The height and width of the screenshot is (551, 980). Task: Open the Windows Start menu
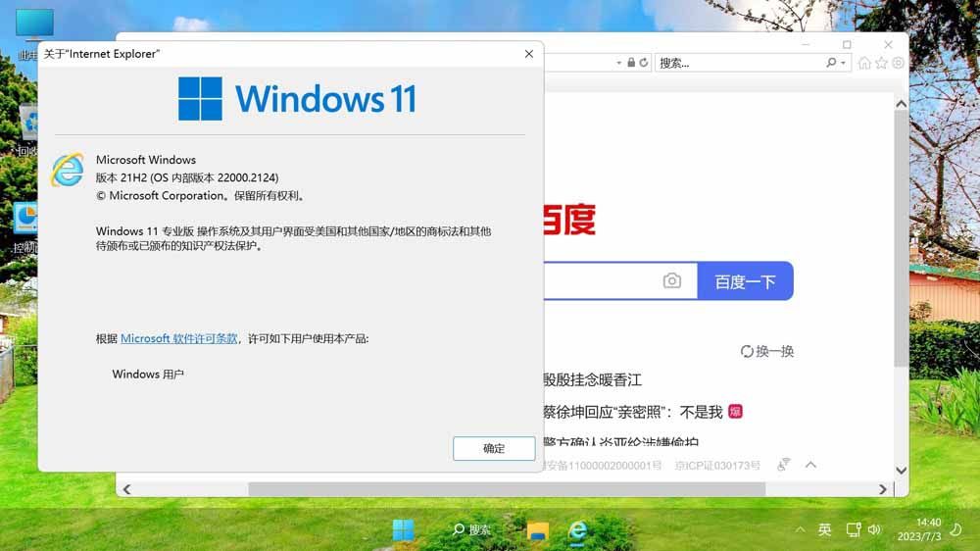[x=403, y=529]
